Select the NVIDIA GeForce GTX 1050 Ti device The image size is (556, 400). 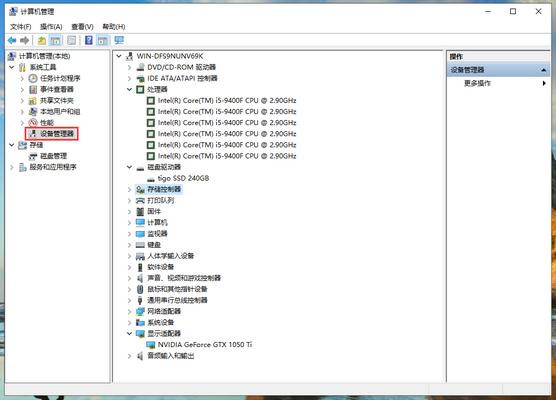pyautogui.click(x=205, y=345)
